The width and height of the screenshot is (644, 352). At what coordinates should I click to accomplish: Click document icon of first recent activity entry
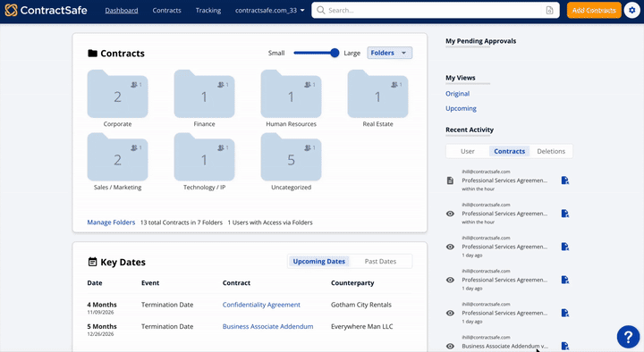450,180
